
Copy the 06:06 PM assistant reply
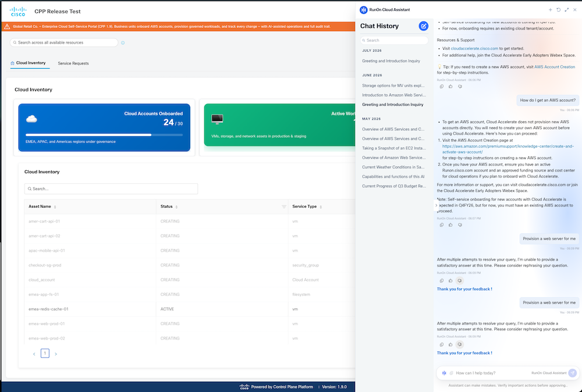(442, 87)
